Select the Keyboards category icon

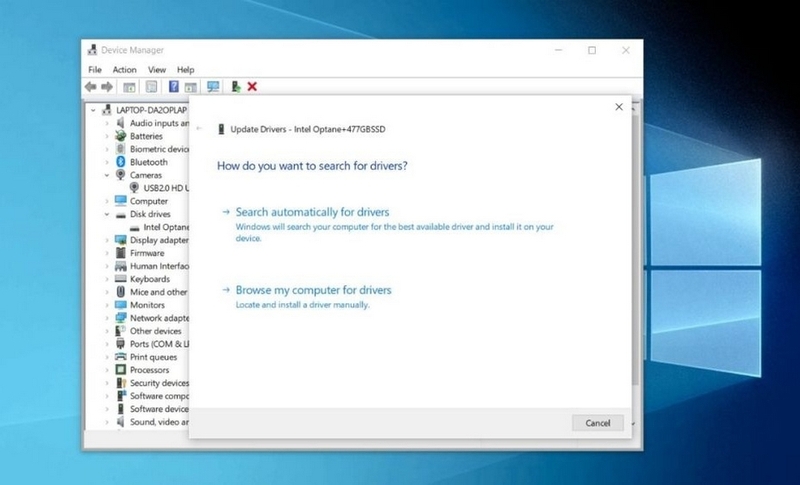120,278
